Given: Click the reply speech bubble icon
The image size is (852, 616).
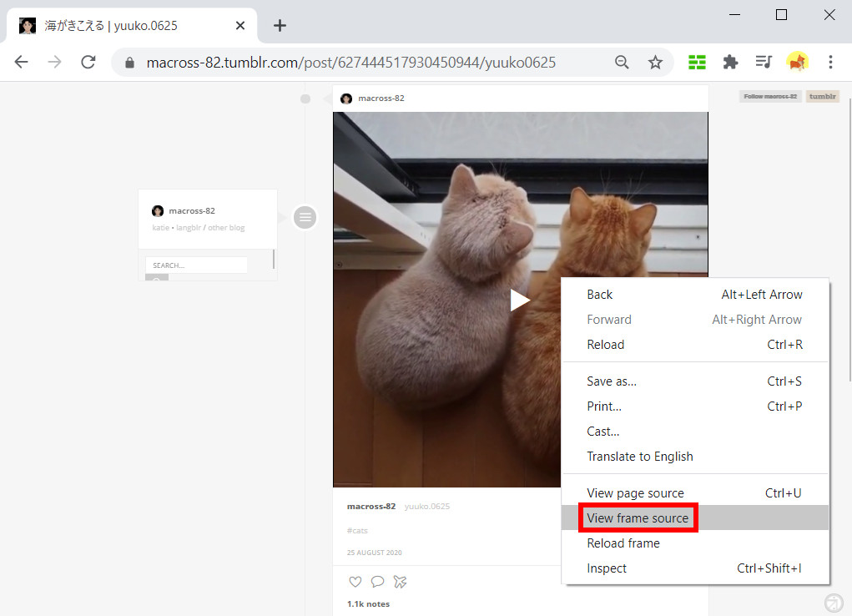Looking at the screenshot, I should point(377,582).
